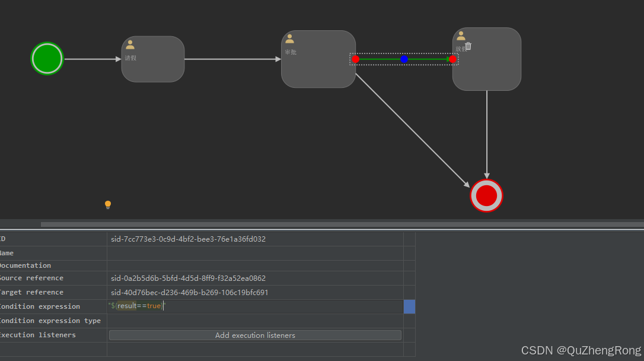Viewport: 644px width, 361px height.
Task: Click the Execution listeners label
Action: tap(38, 335)
